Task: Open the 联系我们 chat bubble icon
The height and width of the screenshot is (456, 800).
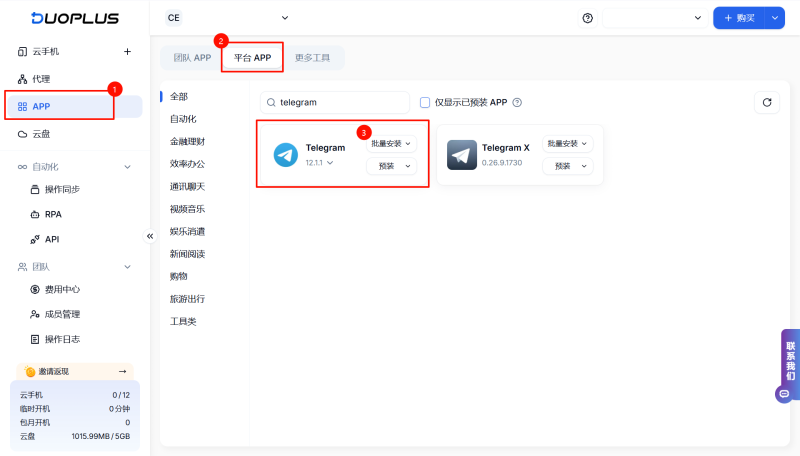Action: click(784, 394)
